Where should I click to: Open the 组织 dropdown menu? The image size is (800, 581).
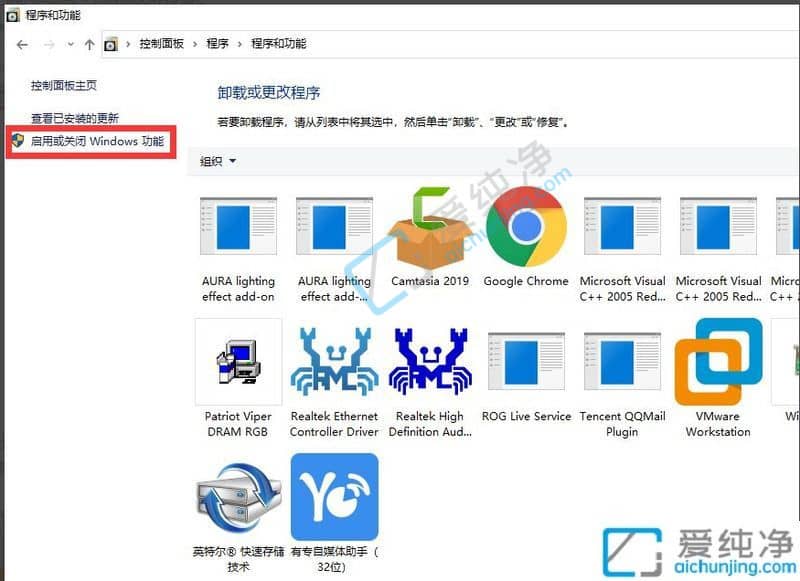[x=217, y=161]
